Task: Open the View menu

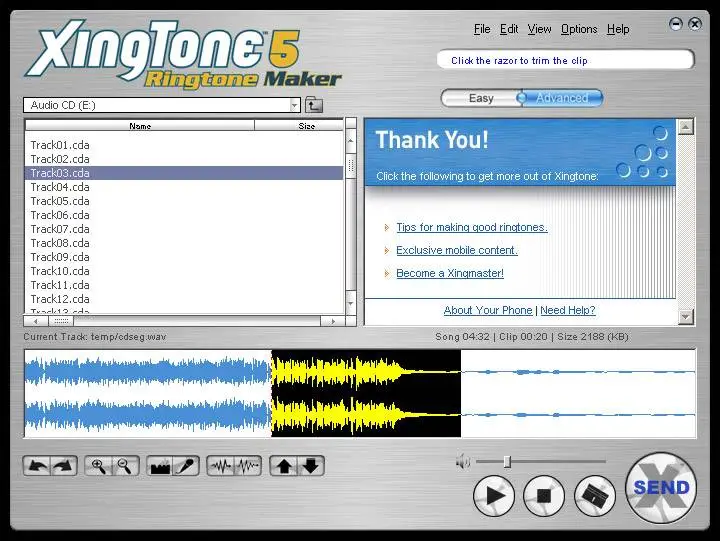Action: point(539,29)
